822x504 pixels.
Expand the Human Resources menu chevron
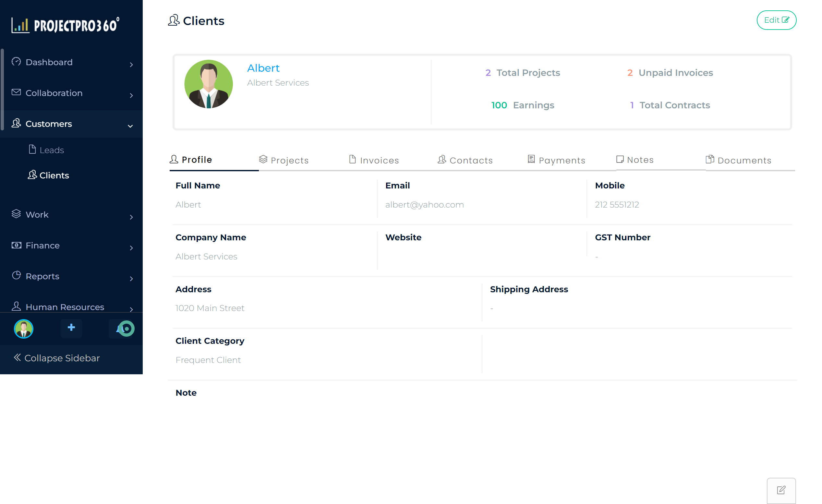(131, 309)
